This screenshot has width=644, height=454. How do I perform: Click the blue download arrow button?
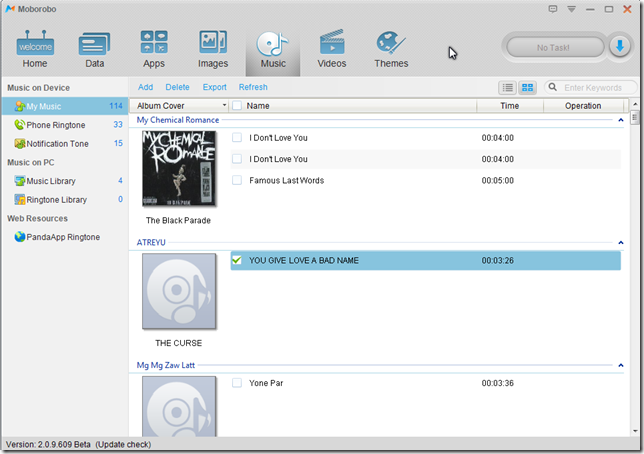pyautogui.click(x=620, y=47)
